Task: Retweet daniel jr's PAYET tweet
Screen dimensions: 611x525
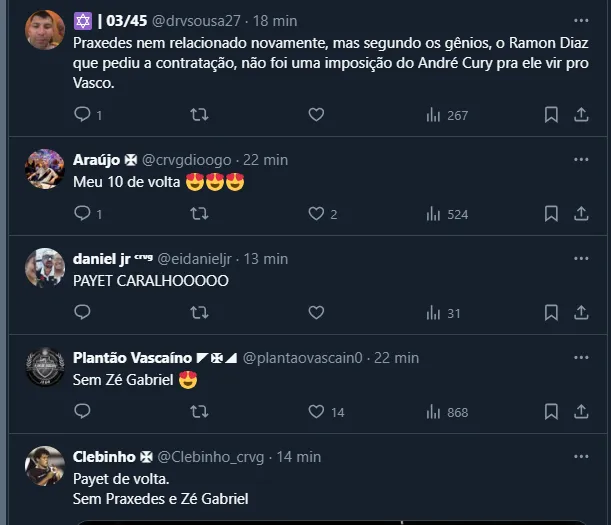Action: 199,312
